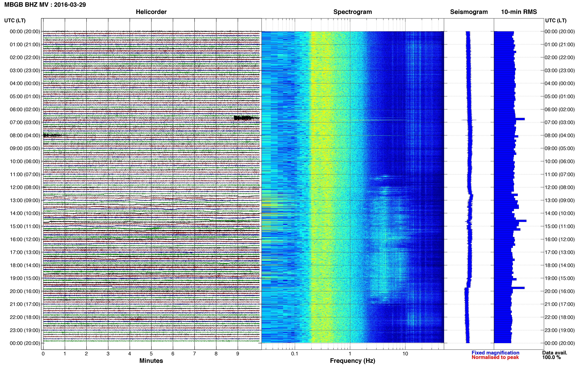Click the '3' tick on the Minutes axis
This screenshot has height=368, width=588.
108,354
